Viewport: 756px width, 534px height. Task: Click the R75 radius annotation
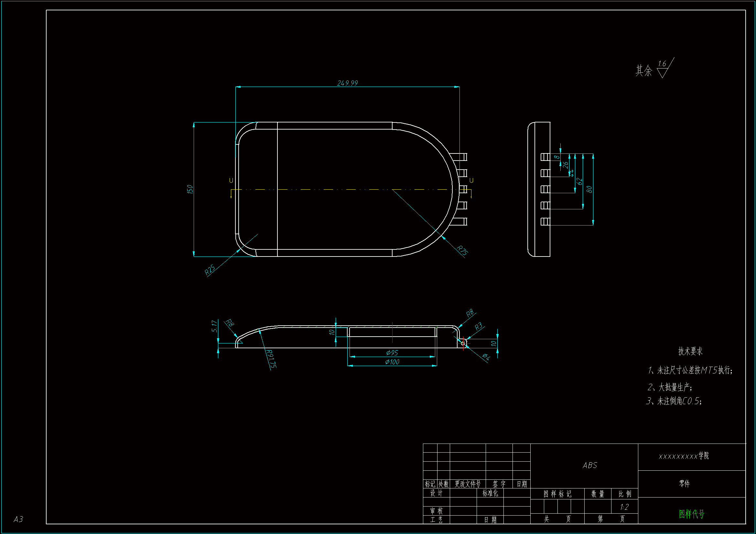(462, 250)
